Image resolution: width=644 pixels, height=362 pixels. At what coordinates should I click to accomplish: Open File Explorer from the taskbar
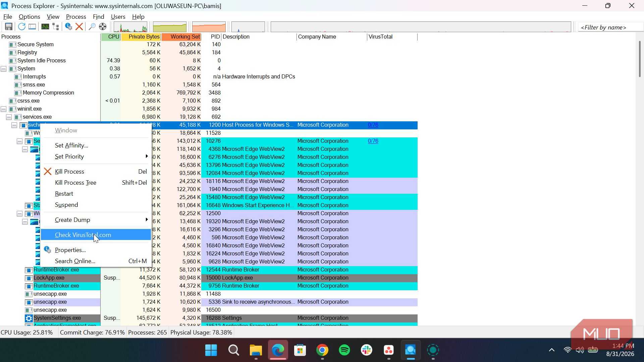click(256, 350)
